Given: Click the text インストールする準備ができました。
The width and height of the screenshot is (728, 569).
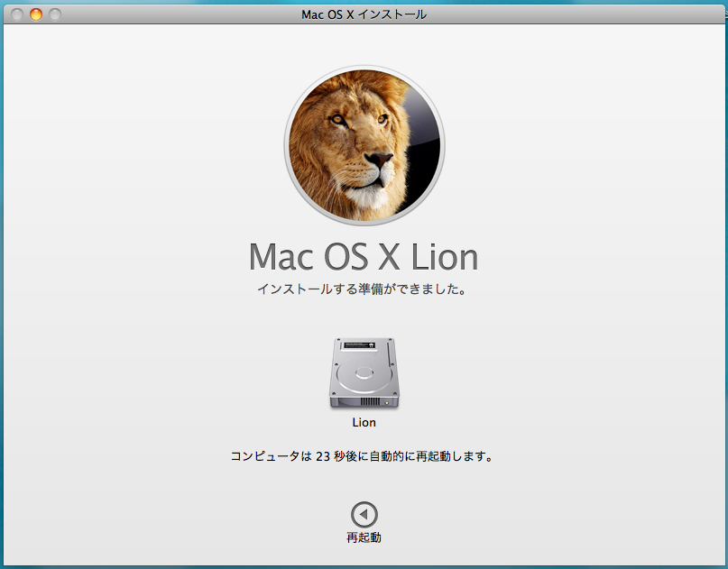Looking at the screenshot, I should coord(362,289).
